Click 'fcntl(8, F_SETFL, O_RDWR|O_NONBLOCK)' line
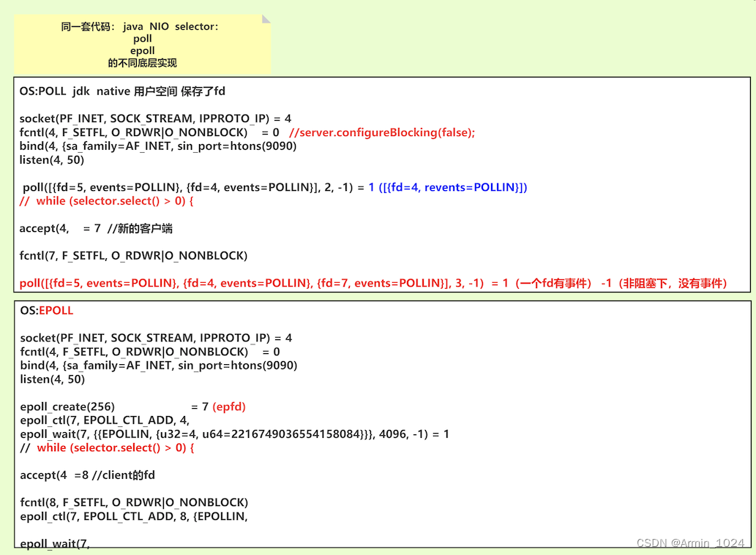Image resolution: width=756 pixels, height=555 pixels. pyautogui.click(x=134, y=502)
